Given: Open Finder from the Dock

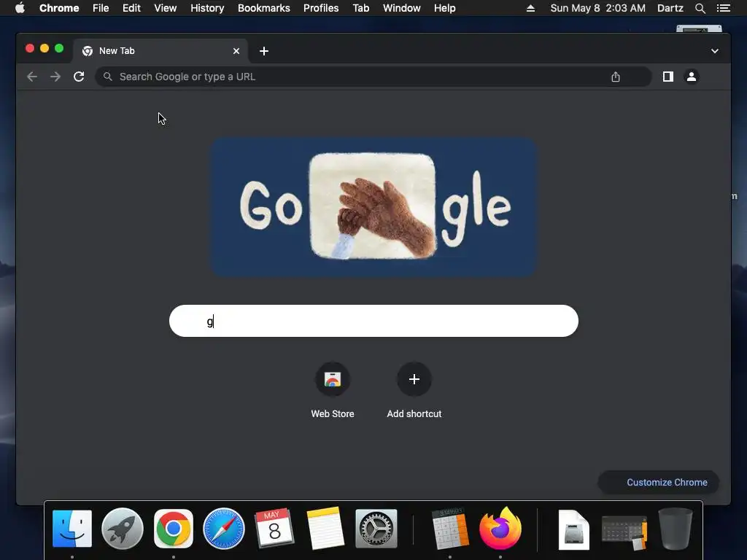Looking at the screenshot, I should tap(72, 529).
